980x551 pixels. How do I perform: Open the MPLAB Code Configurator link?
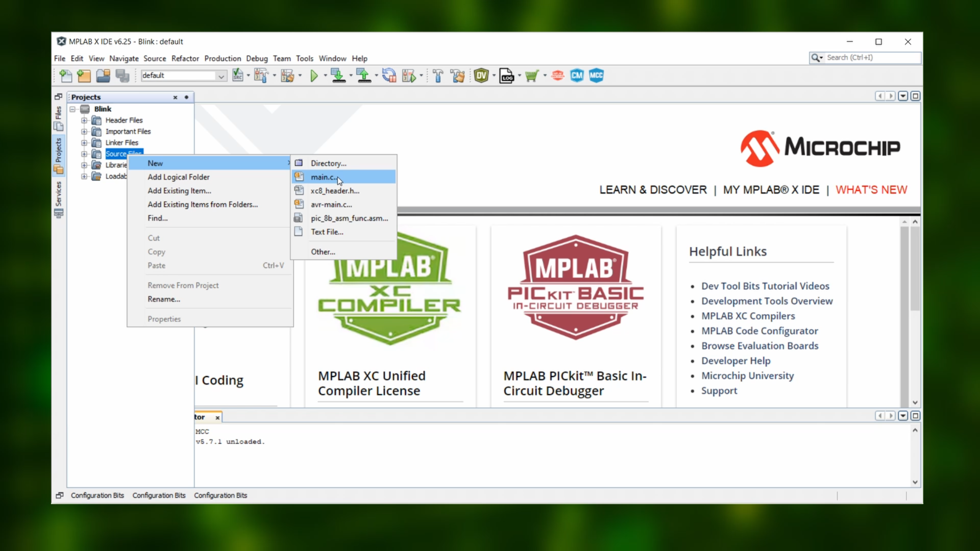pyautogui.click(x=759, y=331)
